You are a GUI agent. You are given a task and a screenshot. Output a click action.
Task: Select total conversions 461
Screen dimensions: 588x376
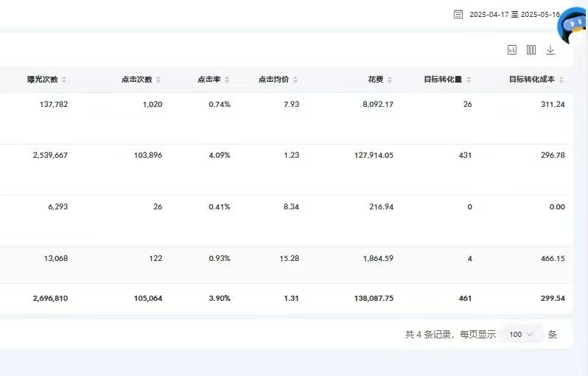[x=465, y=299]
